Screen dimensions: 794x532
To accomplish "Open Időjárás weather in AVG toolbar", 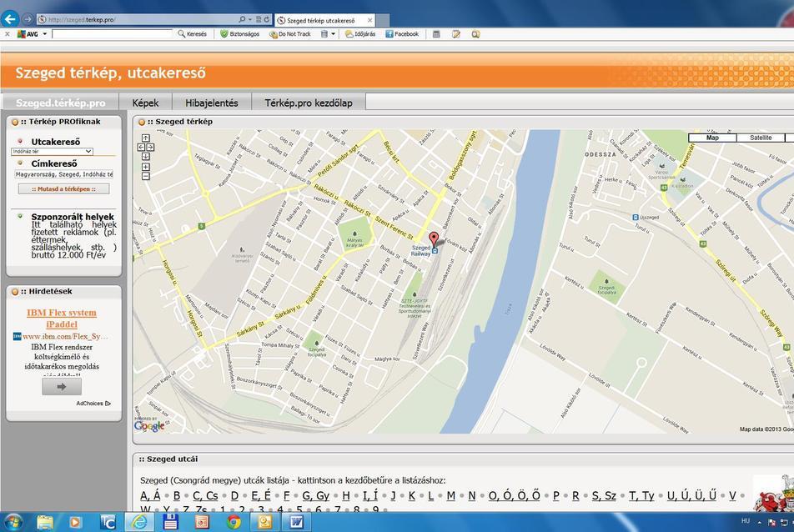I will point(360,34).
